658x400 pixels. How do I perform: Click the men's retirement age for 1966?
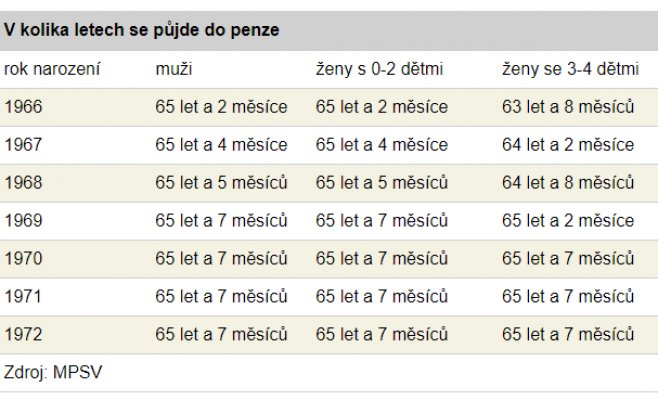[221, 107]
